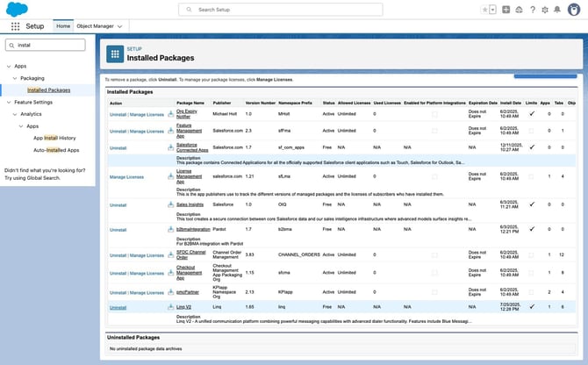This screenshot has height=365, width=588.
Task: Click Manage Licenses for License Management App
Action: 126,177
